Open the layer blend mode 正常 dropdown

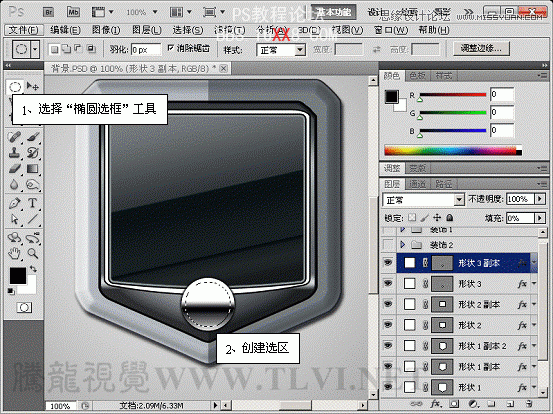click(x=458, y=200)
